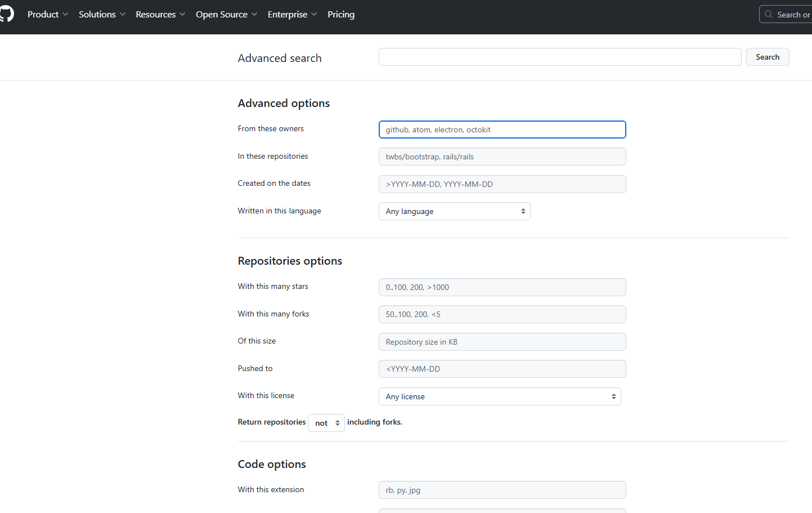The image size is (812, 513).
Task: Open the Product menu
Action: pyautogui.click(x=47, y=15)
